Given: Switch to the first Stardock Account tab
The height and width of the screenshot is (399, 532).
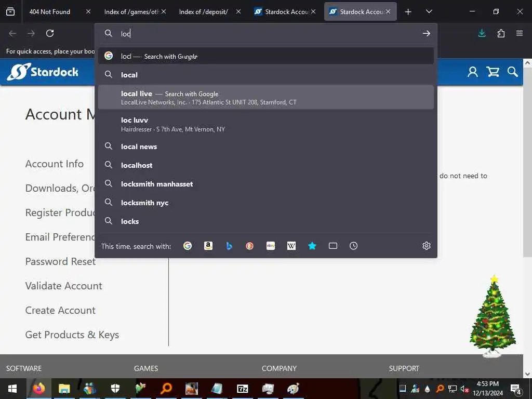Looking at the screenshot, I should click(x=282, y=11).
